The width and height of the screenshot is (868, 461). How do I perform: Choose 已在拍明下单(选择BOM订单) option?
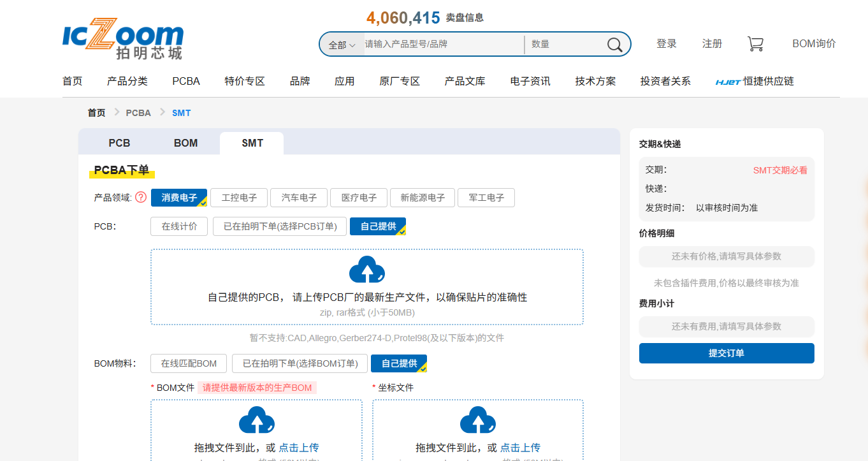point(300,363)
